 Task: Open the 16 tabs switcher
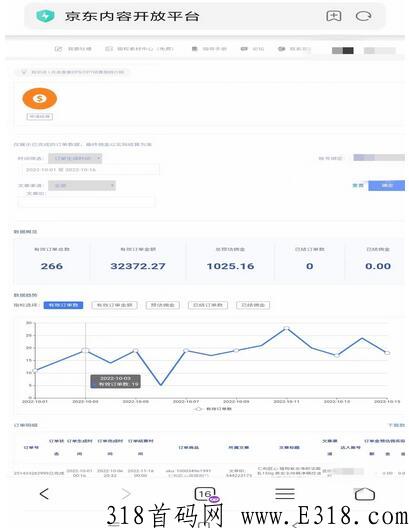click(205, 494)
